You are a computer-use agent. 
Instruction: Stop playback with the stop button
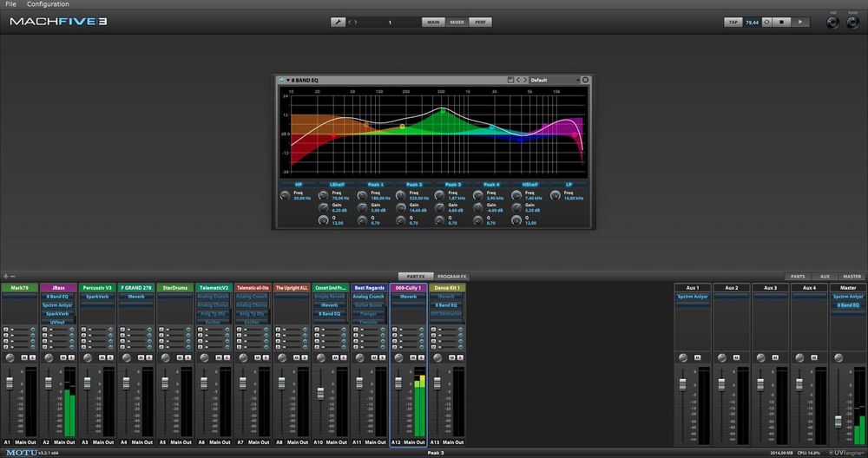782,23
